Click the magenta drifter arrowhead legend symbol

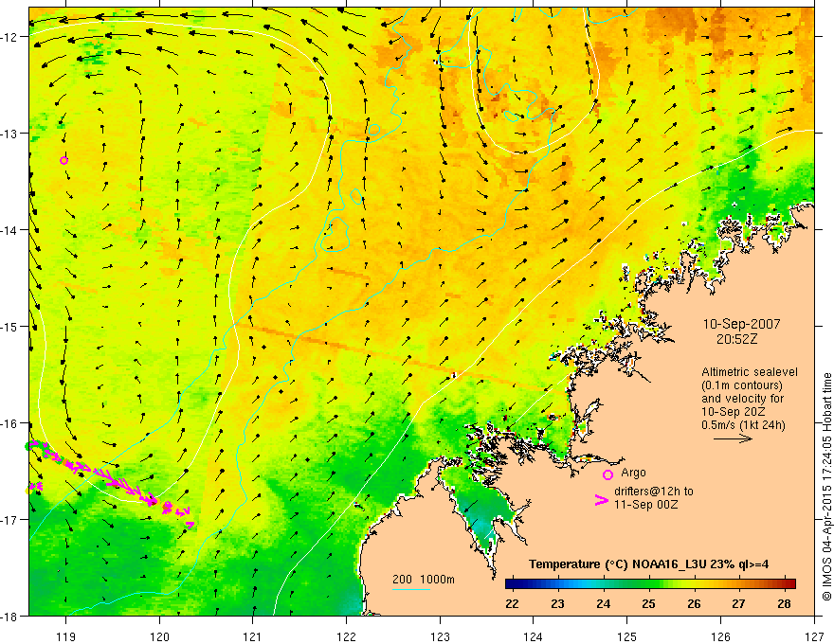pyautogui.click(x=601, y=499)
